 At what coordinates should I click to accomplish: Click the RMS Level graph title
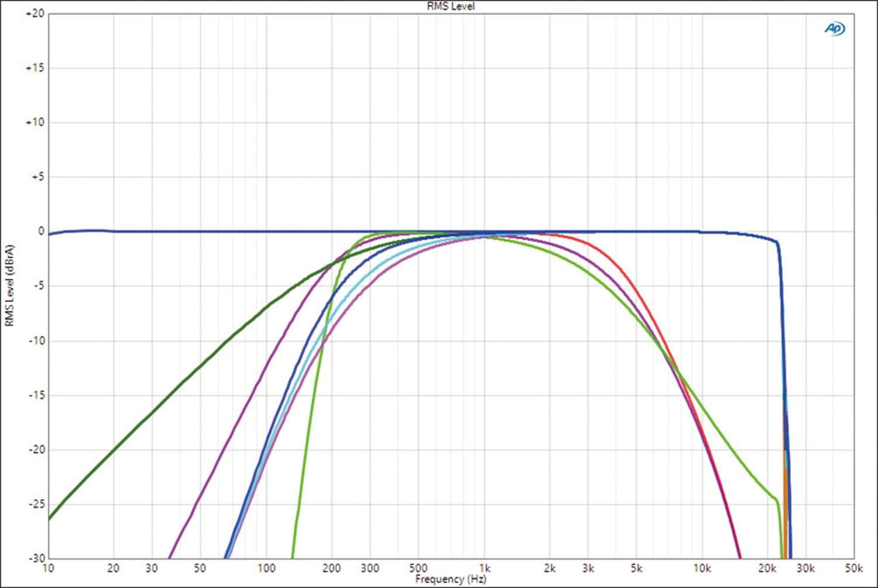[451, 6]
